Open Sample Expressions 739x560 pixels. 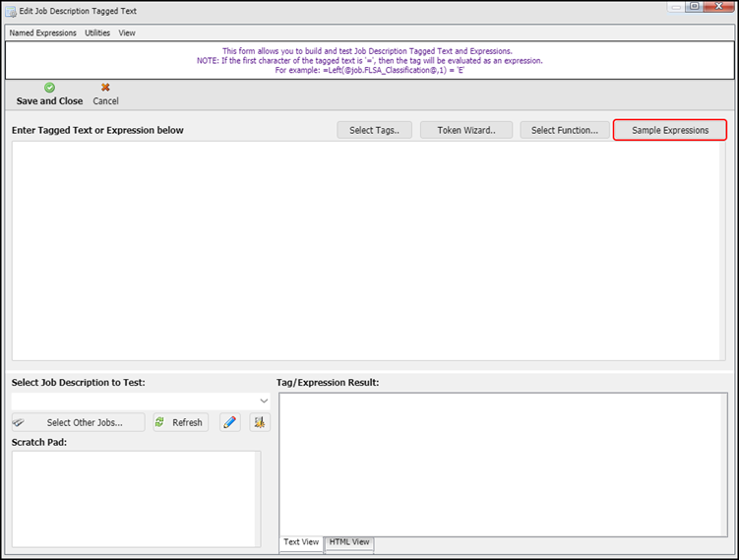[669, 130]
